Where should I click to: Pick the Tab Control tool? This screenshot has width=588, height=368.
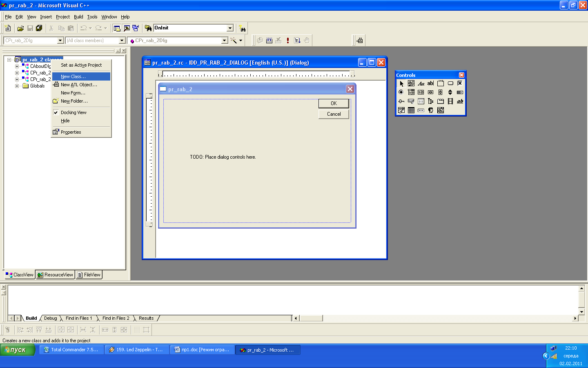(x=441, y=101)
